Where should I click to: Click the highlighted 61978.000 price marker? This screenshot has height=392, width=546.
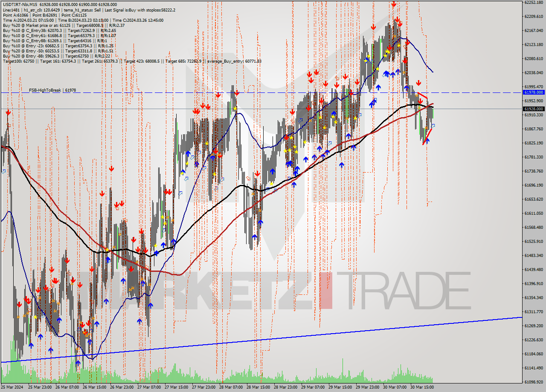pyautogui.click(x=534, y=92)
